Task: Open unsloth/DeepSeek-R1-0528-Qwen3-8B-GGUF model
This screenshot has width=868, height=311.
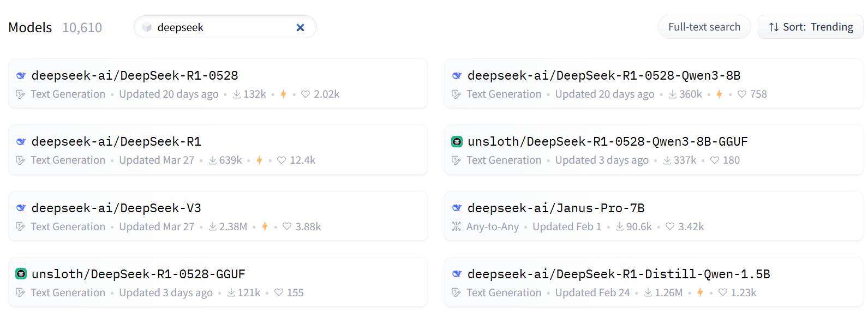Action: coord(654,149)
